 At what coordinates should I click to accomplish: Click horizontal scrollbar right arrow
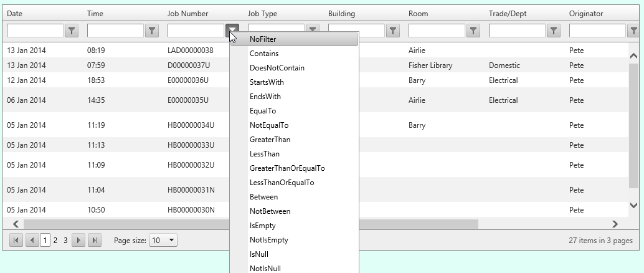tap(615, 224)
